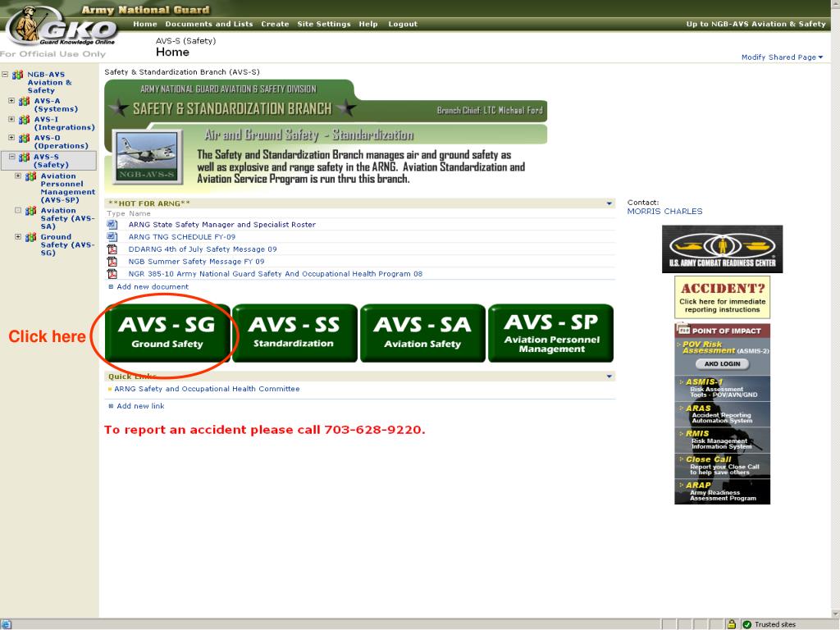Open the AVS-SG Ground Safety button
This screenshot has width=840, height=630.
[167, 333]
